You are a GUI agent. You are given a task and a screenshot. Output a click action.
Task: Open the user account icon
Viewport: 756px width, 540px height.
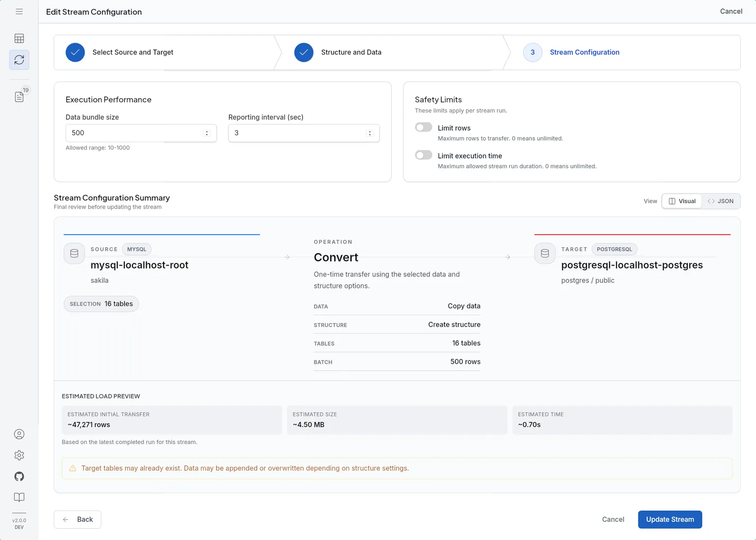tap(19, 434)
